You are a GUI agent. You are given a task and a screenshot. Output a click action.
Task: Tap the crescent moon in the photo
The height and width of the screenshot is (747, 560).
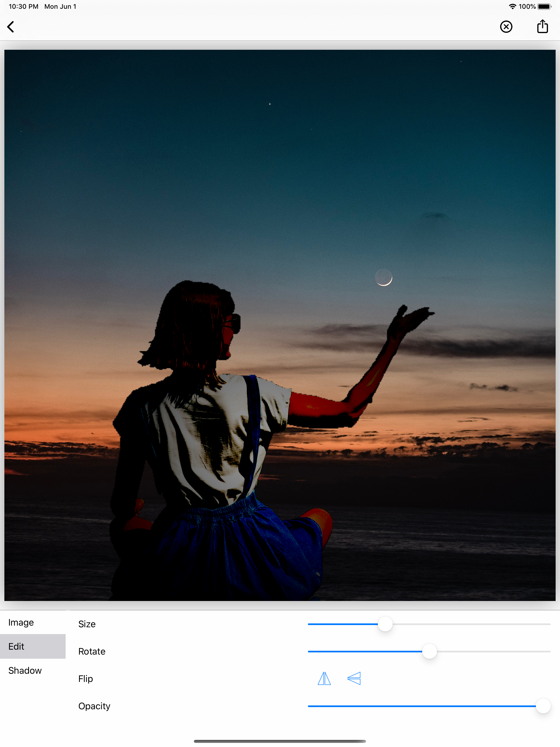pos(384,278)
